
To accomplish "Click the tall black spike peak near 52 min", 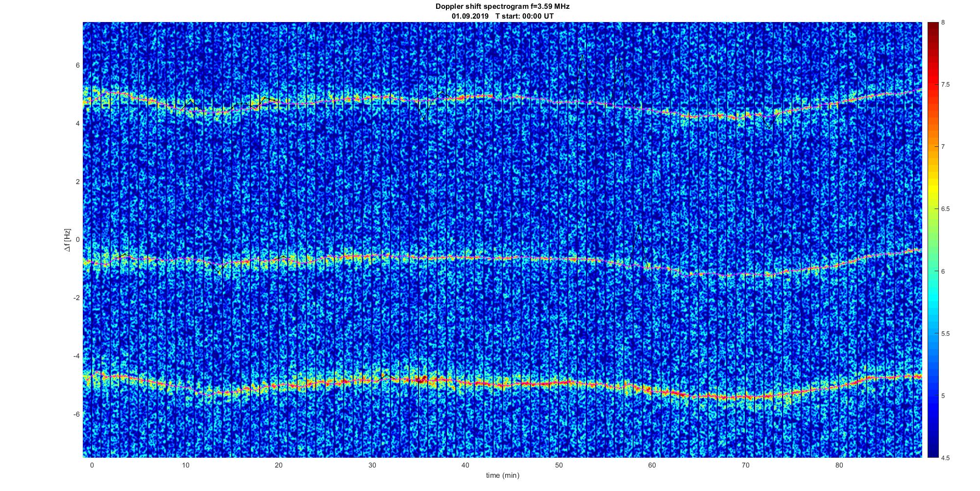I will 582,56.
